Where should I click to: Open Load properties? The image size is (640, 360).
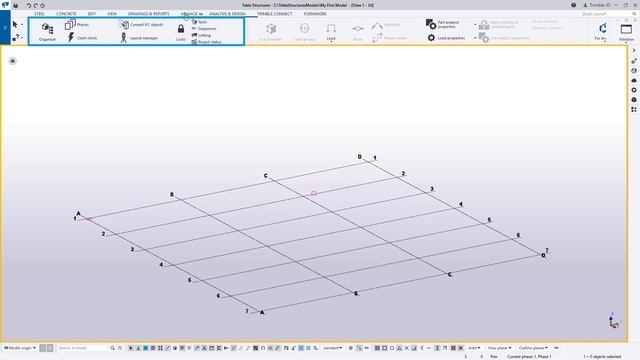coord(446,38)
